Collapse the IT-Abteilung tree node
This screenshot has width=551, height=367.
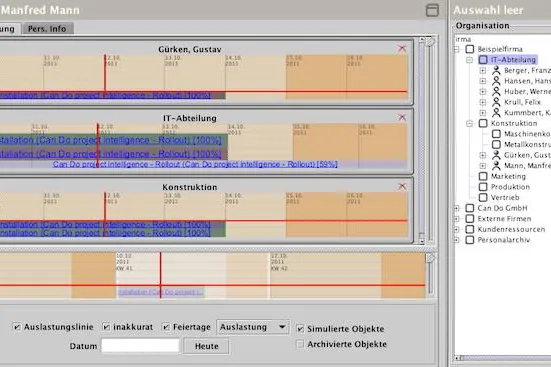(470, 60)
